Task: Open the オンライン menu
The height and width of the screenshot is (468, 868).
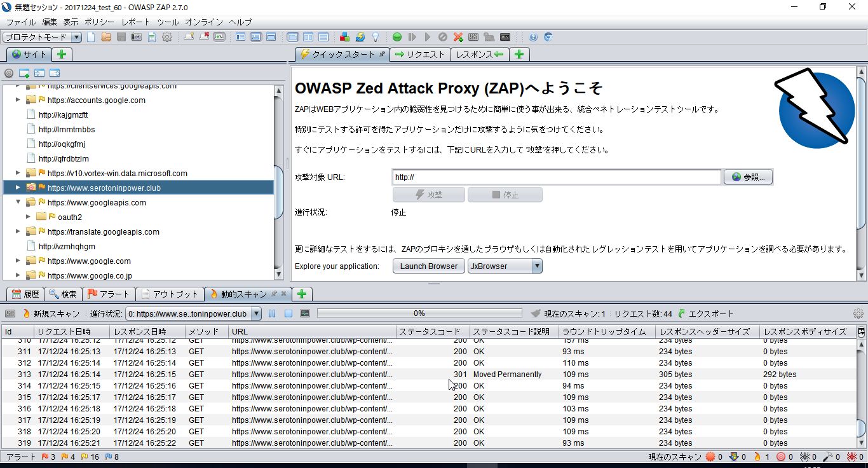Action: (x=204, y=22)
